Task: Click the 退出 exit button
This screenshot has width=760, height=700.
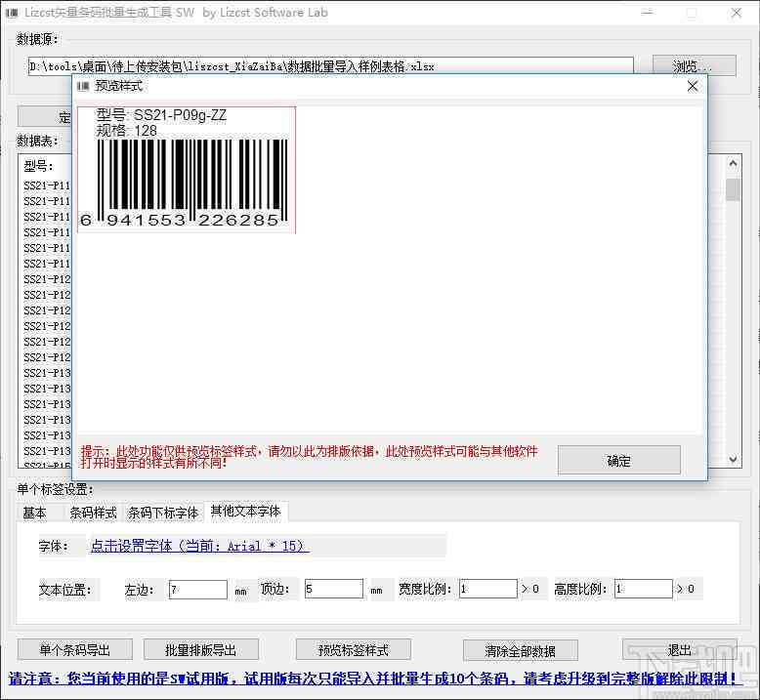Action: point(680,649)
